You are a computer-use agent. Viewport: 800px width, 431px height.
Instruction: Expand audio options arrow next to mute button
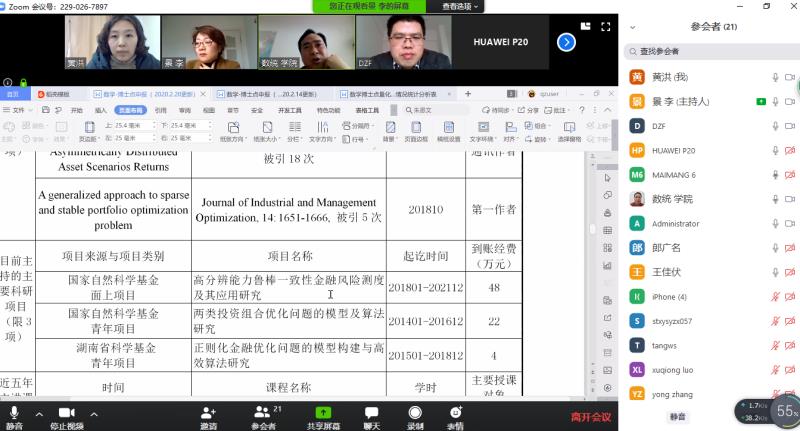[x=39, y=413]
